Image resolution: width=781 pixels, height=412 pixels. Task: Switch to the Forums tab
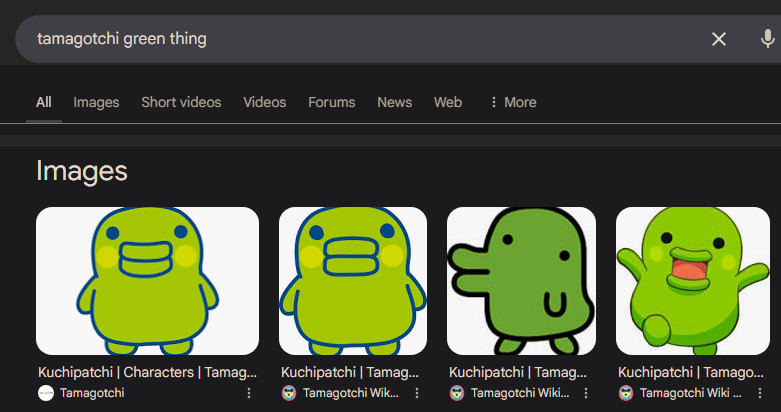[x=332, y=102]
